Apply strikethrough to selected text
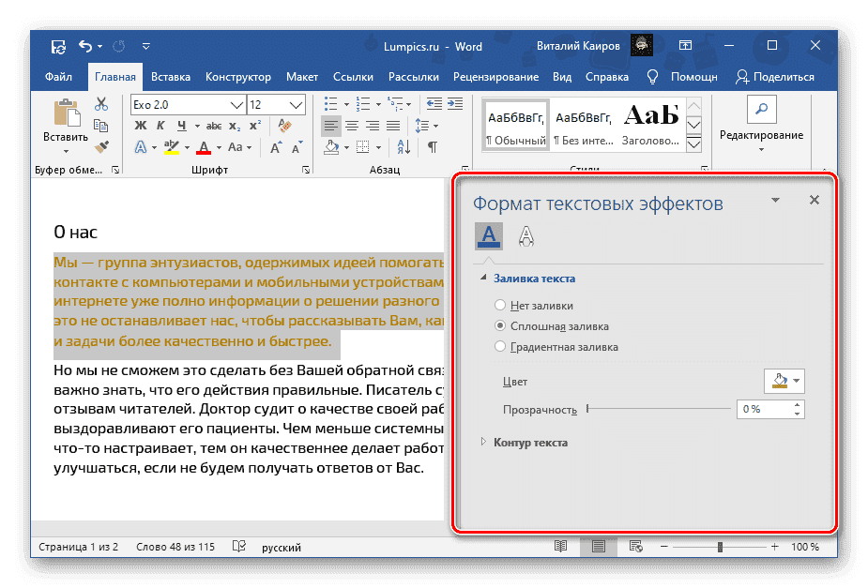This screenshot has height=588, width=868. coord(215,125)
